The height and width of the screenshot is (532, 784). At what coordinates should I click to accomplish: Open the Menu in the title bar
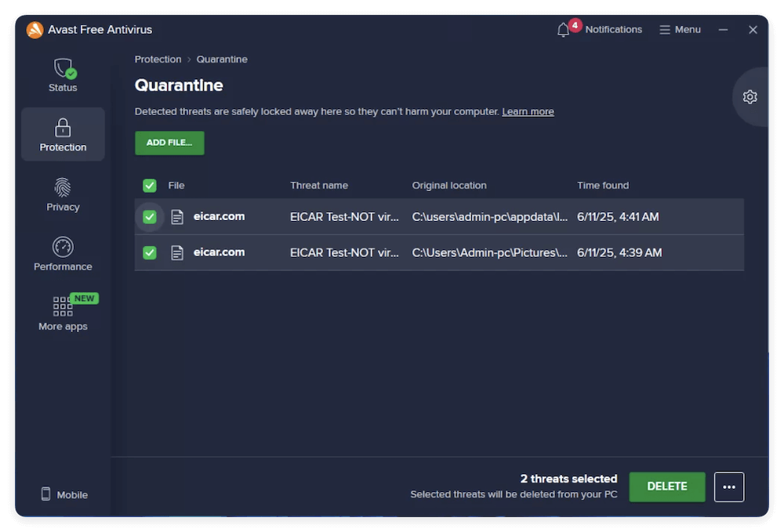pos(680,29)
